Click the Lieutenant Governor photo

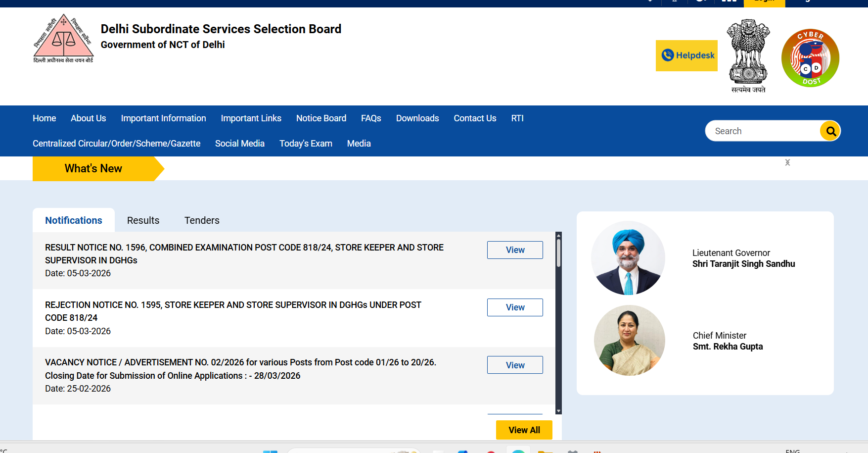click(628, 258)
